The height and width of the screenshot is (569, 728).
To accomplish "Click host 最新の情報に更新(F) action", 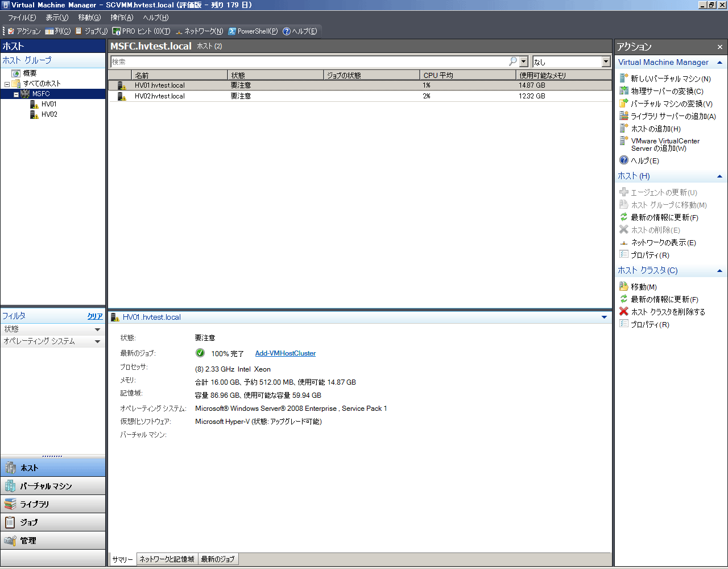I will (x=659, y=217).
